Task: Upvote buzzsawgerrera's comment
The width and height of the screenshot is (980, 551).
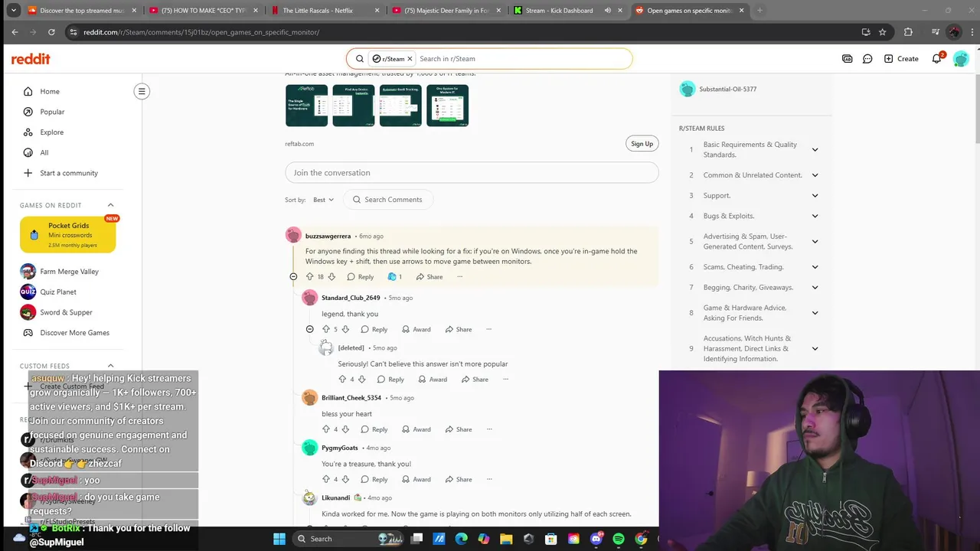Action: pyautogui.click(x=309, y=276)
